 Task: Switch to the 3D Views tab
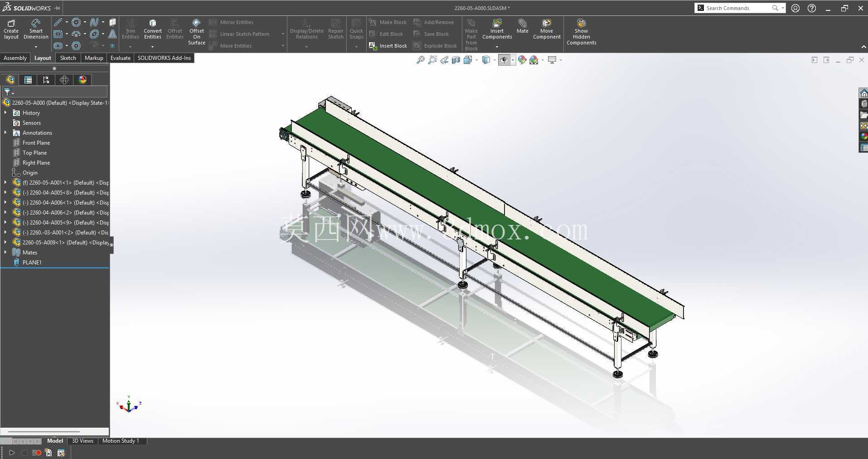(x=82, y=441)
